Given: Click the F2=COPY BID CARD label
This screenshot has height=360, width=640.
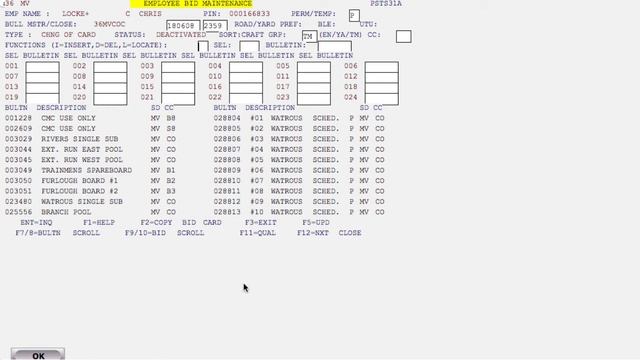Looking at the screenshot, I should [181, 222].
